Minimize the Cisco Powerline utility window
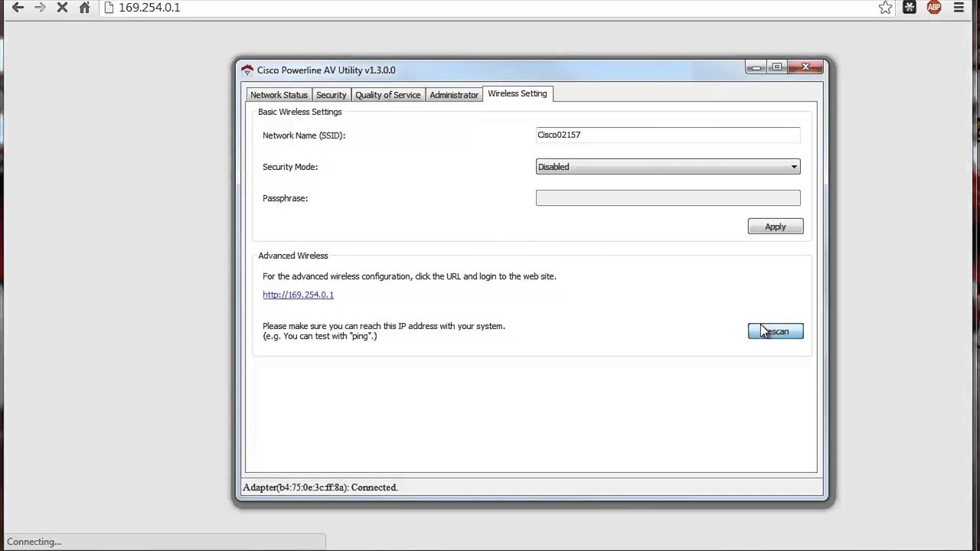 756,67
